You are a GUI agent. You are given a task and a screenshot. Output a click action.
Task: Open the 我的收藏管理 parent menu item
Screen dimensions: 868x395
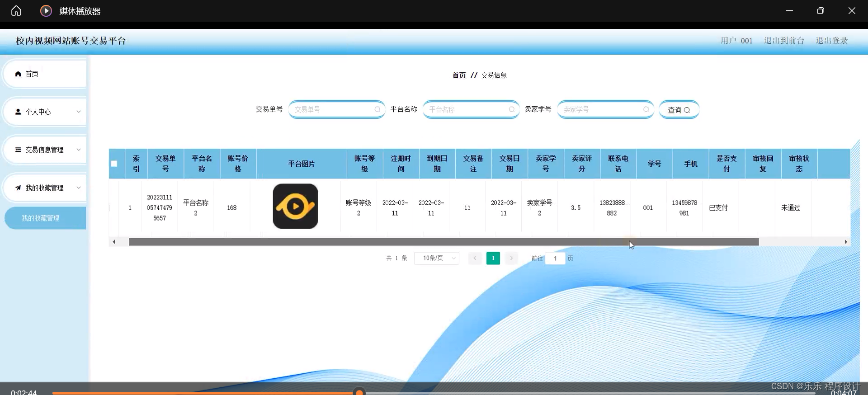coord(45,188)
